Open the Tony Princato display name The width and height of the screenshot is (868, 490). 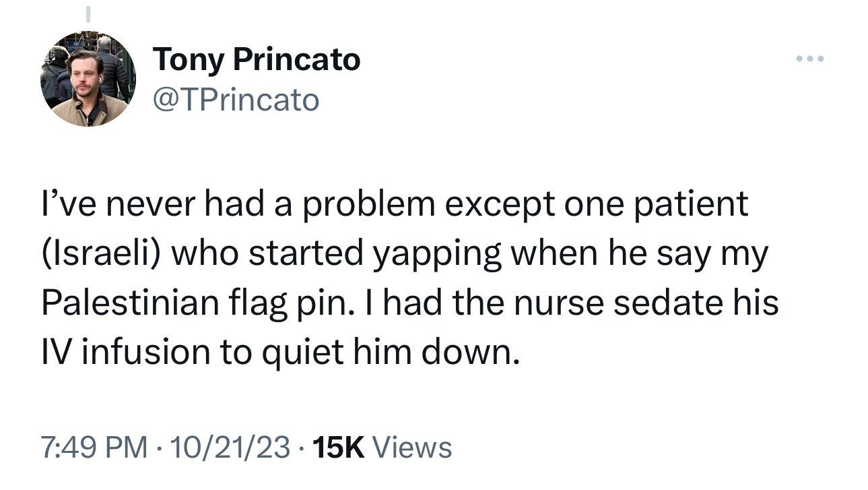pos(257,60)
